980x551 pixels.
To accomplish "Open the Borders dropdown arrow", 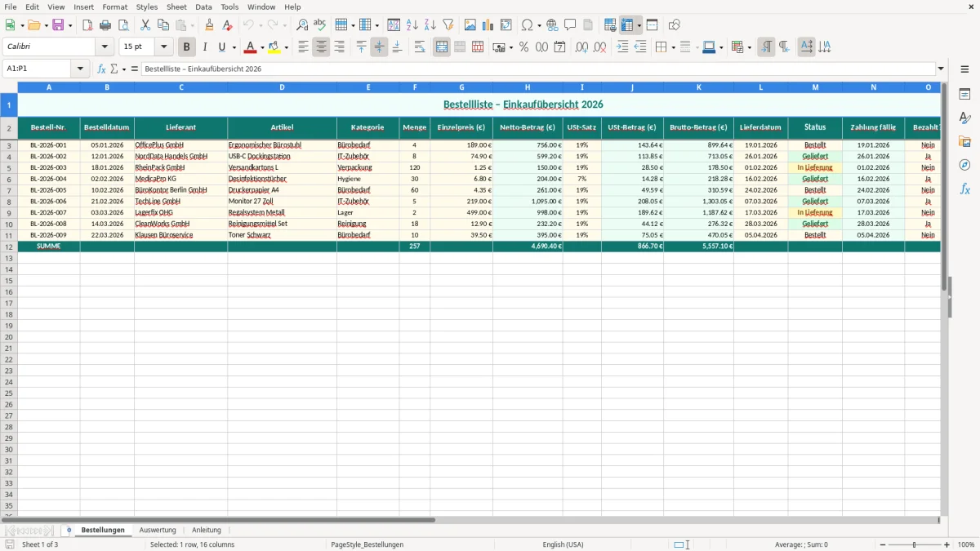I will point(673,47).
